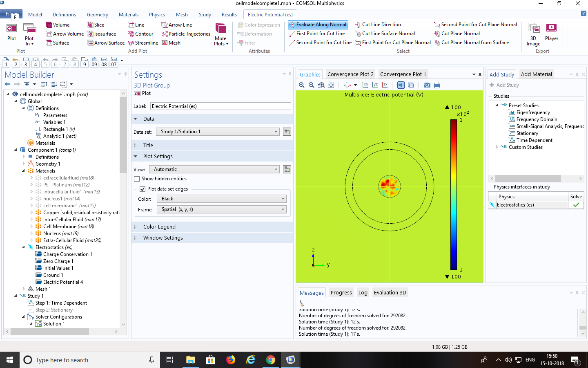Switch to the Mesh ribbon tab
Image resolution: width=588 pixels, height=368 pixels.
(182, 15)
